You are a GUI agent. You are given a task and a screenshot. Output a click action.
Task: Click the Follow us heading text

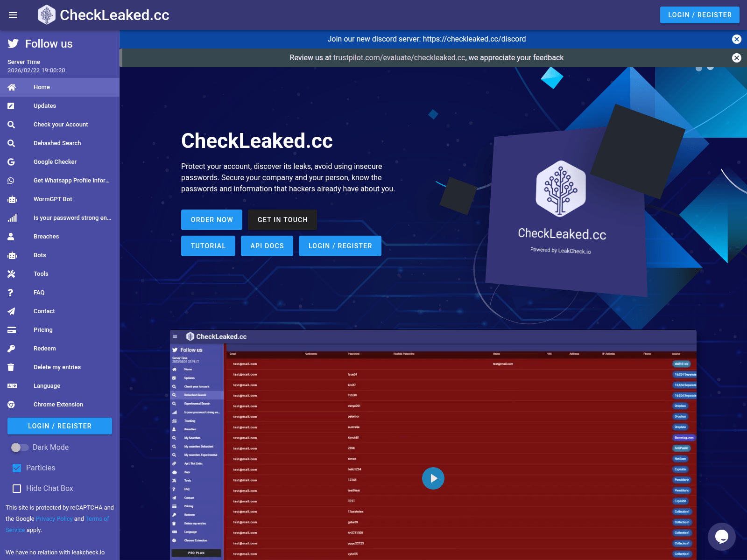[49, 44]
